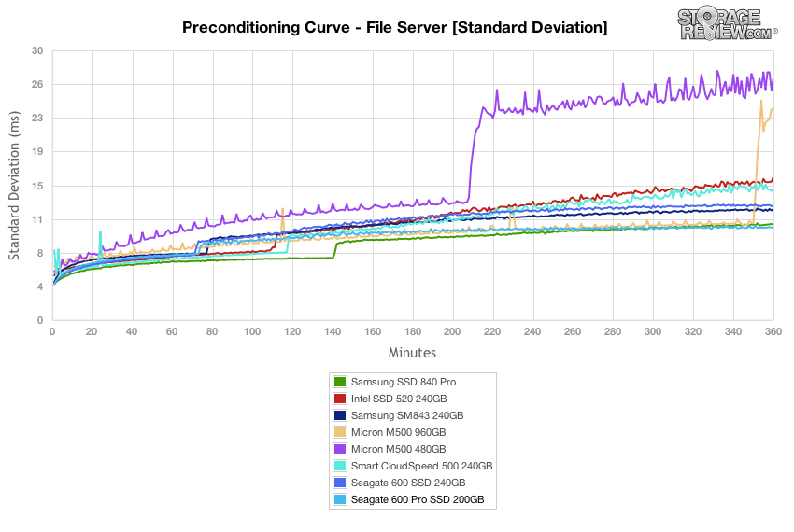Click the Minutes x-axis title
794x532 pixels.
[x=412, y=353]
